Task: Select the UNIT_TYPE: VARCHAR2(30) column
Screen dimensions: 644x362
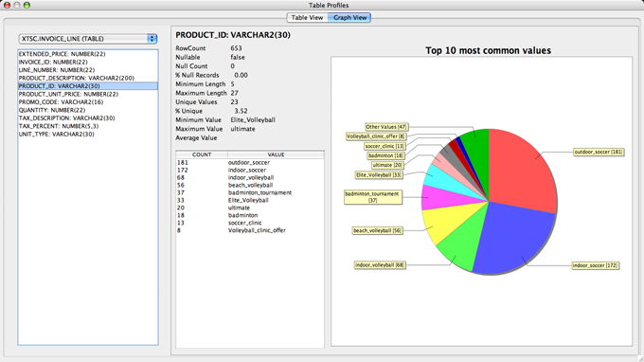Action: tap(87, 134)
